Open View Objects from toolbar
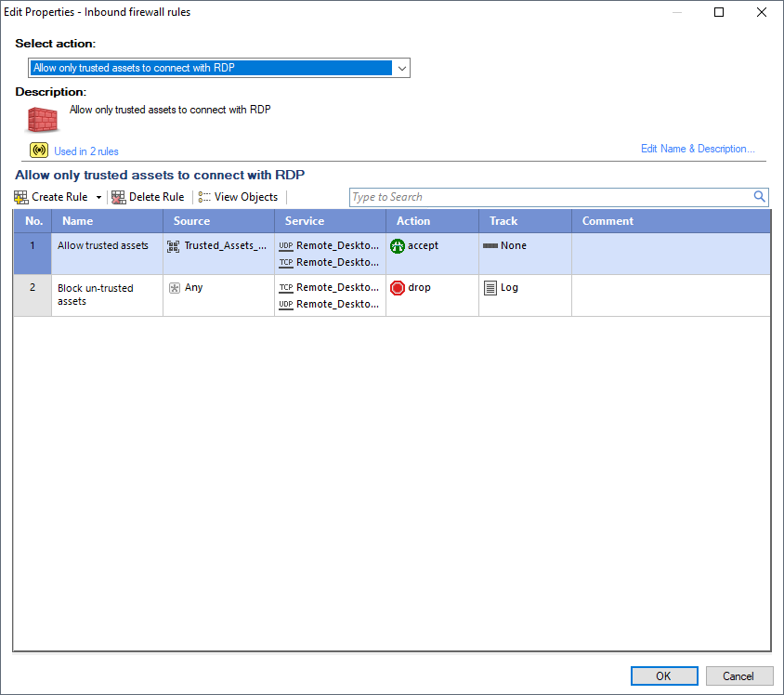 (x=238, y=197)
